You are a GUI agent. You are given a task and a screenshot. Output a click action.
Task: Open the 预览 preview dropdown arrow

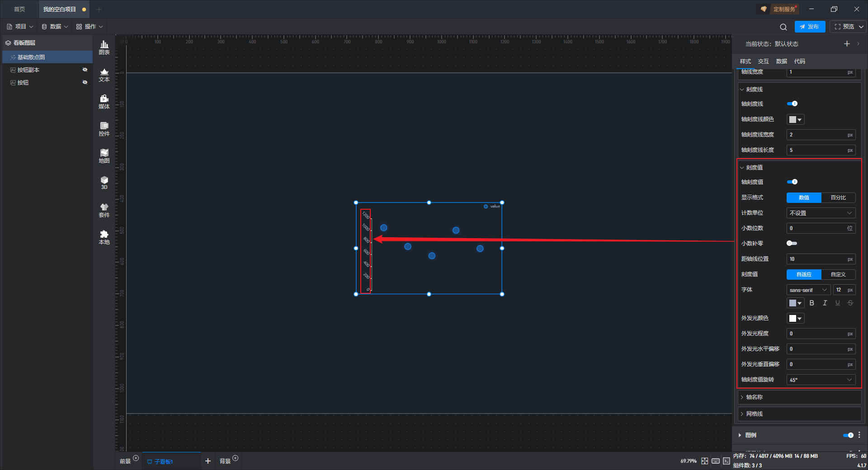[x=861, y=27]
